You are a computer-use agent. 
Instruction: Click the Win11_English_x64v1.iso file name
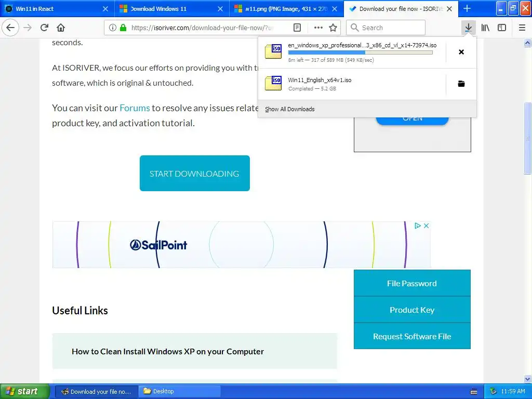click(x=320, y=80)
